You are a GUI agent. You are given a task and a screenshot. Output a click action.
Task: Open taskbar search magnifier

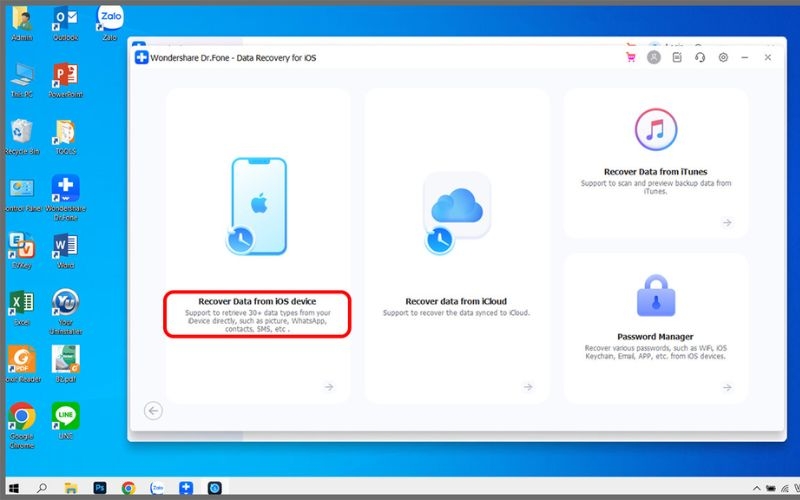click(42, 488)
